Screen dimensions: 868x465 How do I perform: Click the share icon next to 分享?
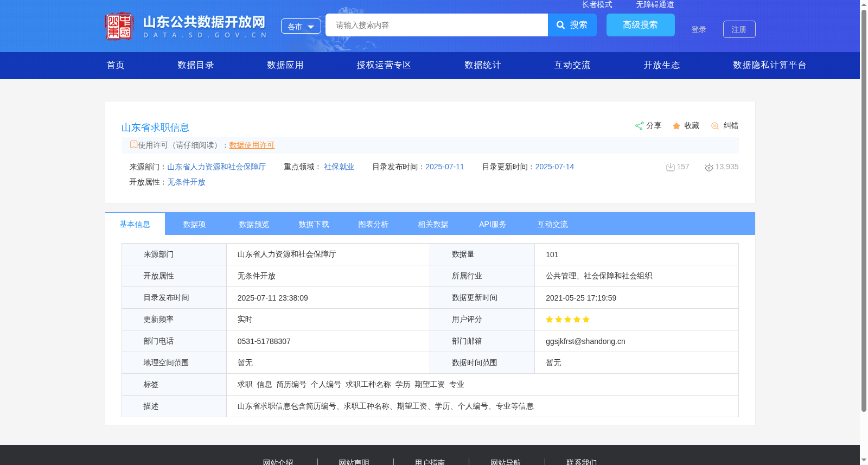tap(639, 126)
